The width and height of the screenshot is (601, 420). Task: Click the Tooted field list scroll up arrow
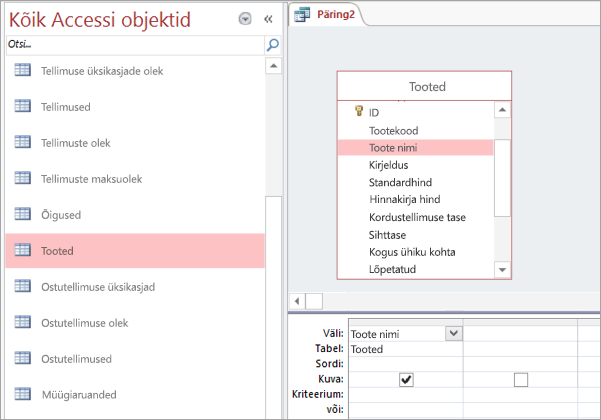502,110
